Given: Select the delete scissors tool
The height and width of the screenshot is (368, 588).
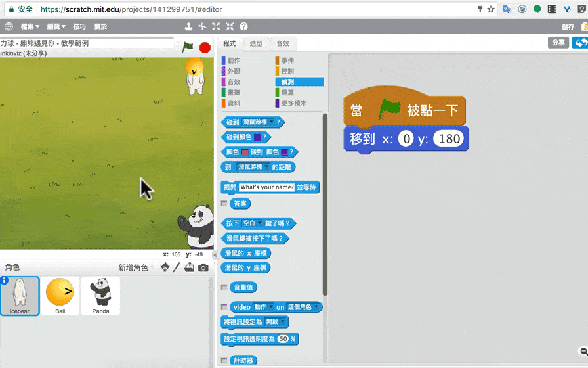Looking at the screenshot, I should point(203,26).
